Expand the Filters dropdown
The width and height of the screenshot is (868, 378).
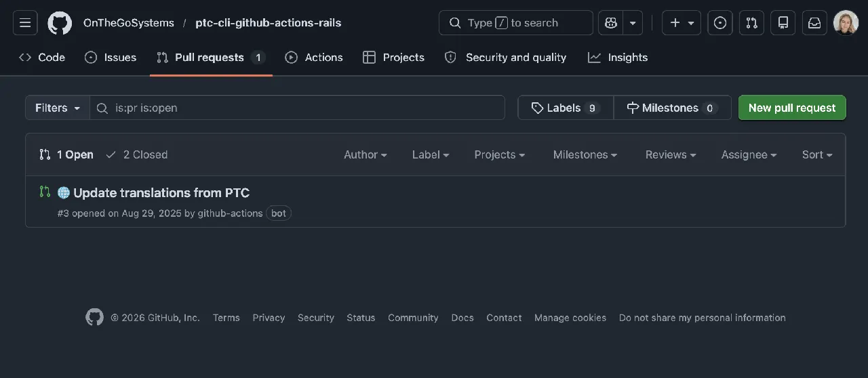pos(58,108)
